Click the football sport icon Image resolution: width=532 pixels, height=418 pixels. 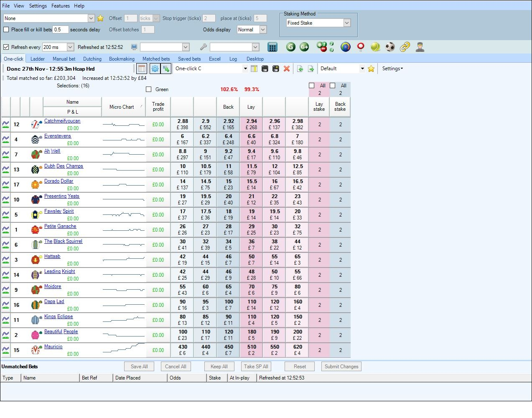click(x=390, y=47)
